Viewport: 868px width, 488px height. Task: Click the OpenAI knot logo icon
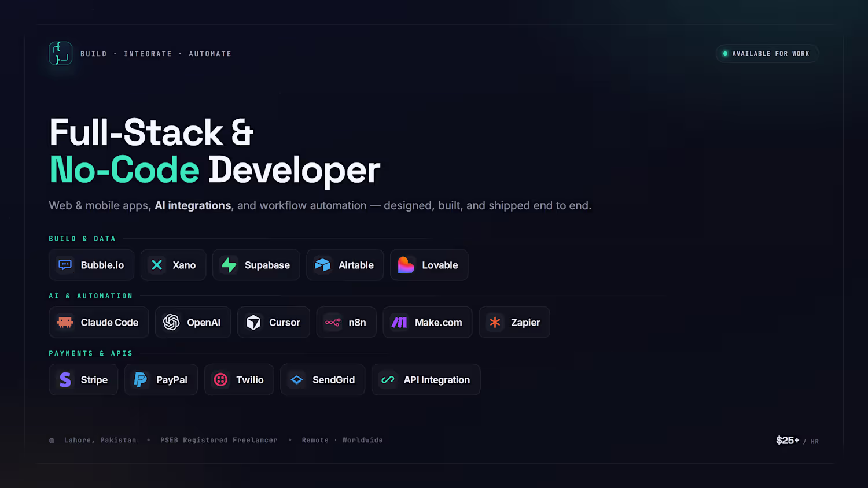[171, 322]
